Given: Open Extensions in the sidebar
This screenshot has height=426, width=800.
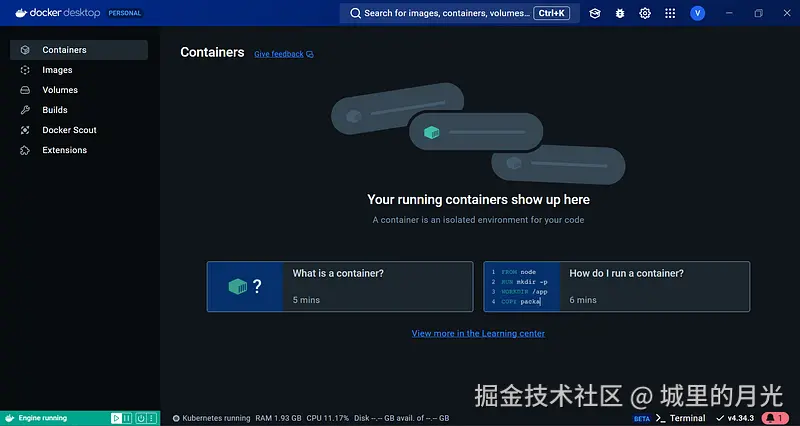Looking at the screenshot, I should 79,150.
